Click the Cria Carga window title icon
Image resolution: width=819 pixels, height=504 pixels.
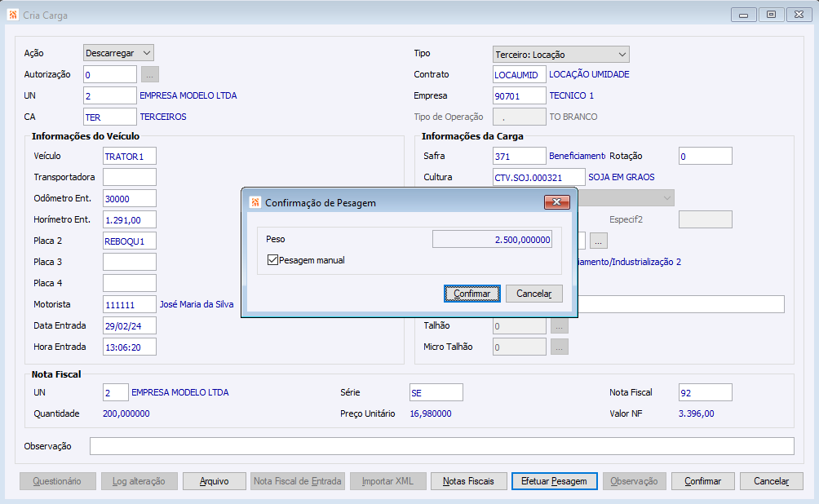13,15
